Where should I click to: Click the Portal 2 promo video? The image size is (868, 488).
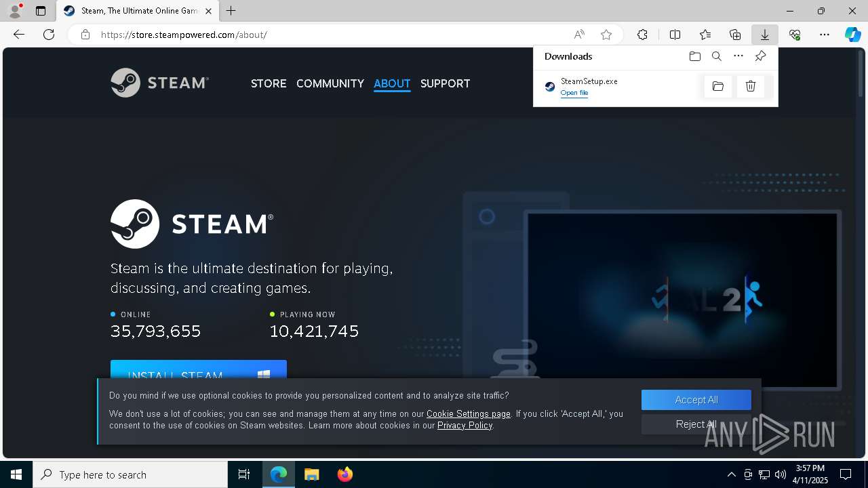(x=682, y=300)
